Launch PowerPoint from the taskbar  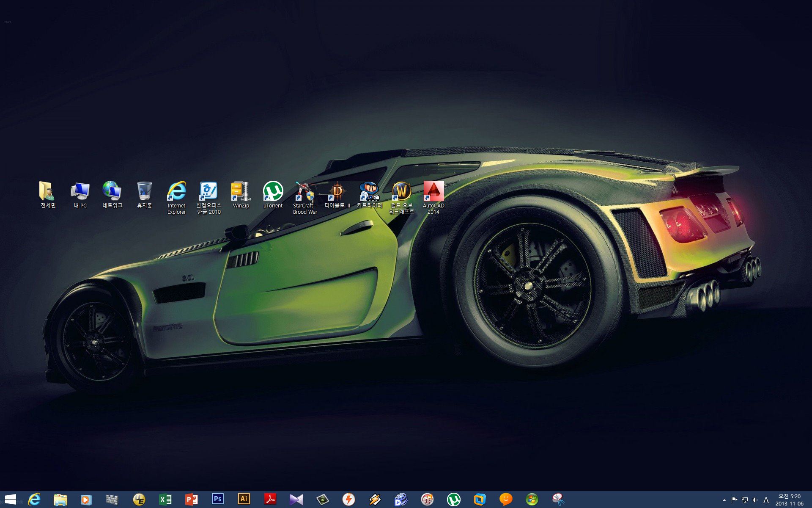click(191, 500)
